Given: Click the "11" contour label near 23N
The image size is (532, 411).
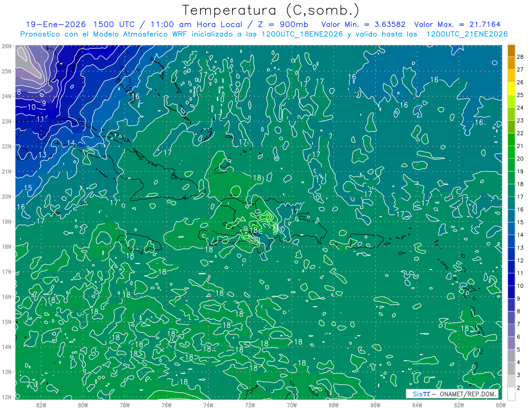Looking at the screenshot, I should click(40, 119).
